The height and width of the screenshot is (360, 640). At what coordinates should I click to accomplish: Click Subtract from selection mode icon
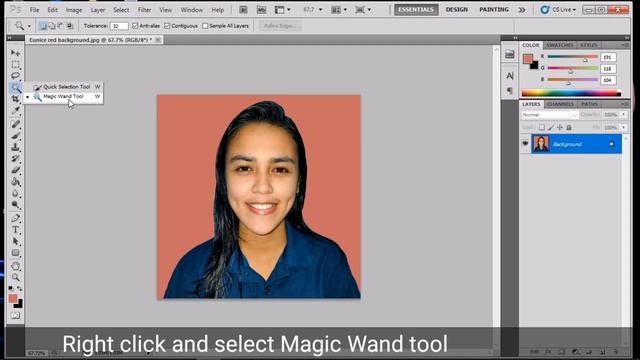coord(61,26)
